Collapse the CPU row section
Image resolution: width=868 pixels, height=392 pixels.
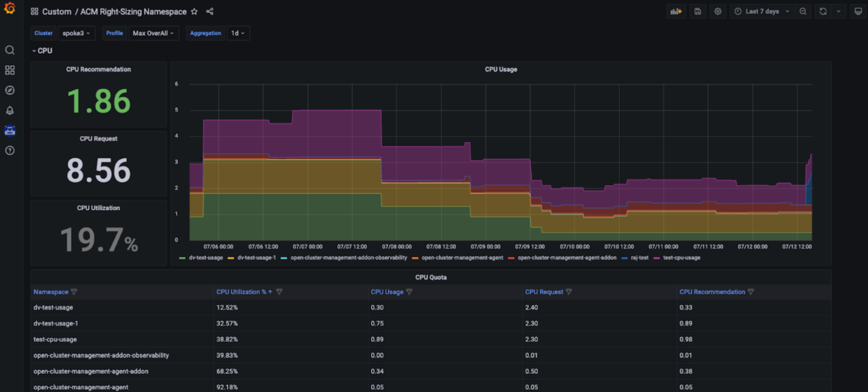pyautogui.click(x=42, y=51)
